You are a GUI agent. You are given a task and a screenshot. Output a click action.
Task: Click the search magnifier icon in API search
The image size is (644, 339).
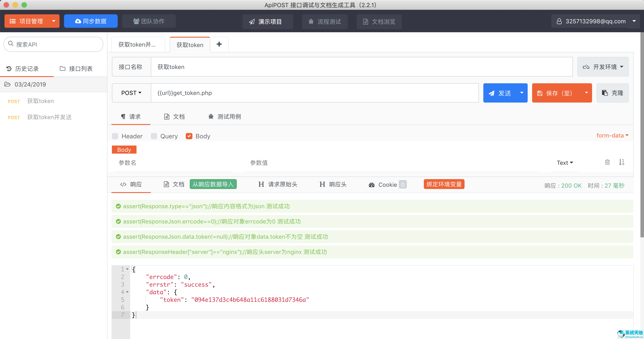point(11,44)
